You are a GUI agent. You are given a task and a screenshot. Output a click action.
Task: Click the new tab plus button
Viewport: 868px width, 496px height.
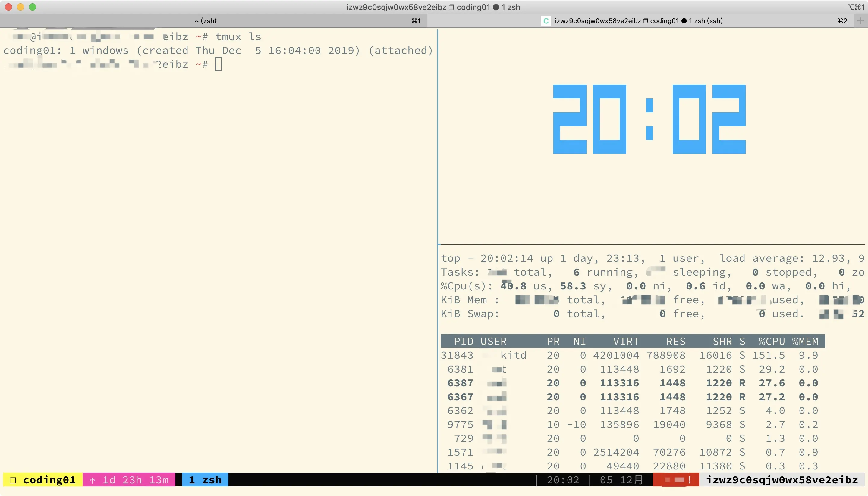[x=860, y=21]
